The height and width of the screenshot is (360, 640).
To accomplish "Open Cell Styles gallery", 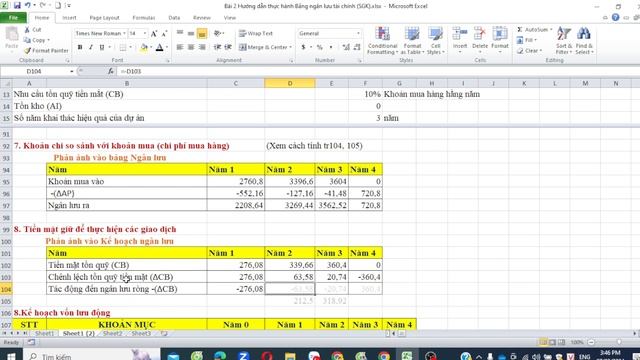I will [x=435, y=40].
